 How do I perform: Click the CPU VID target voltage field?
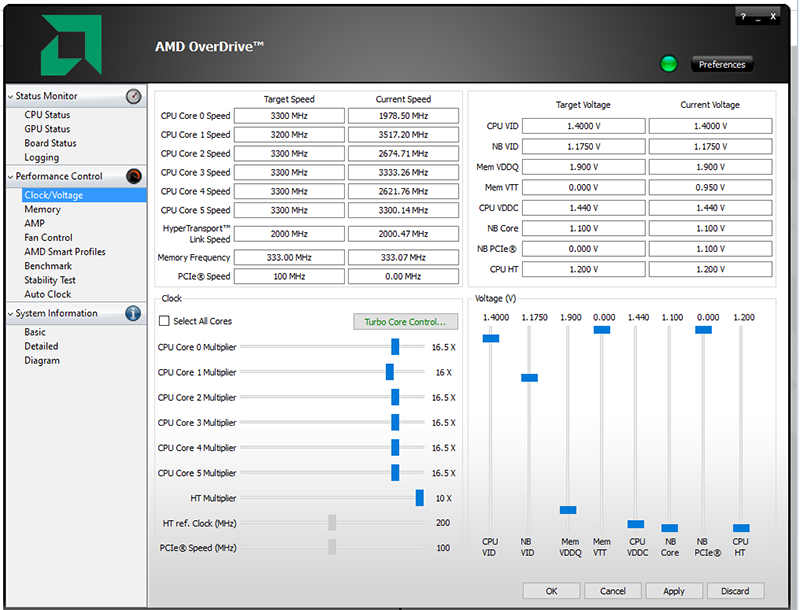tap(582, 126)
